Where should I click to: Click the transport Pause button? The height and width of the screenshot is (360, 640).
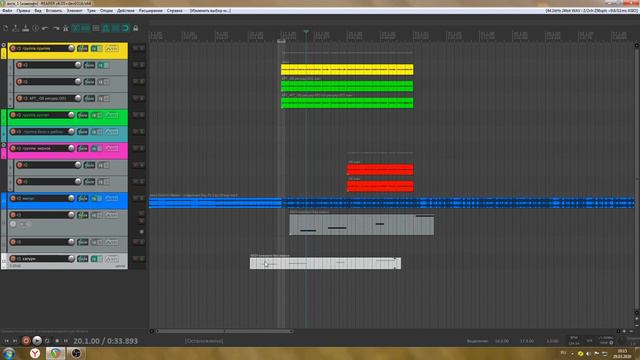pos(66,341)
